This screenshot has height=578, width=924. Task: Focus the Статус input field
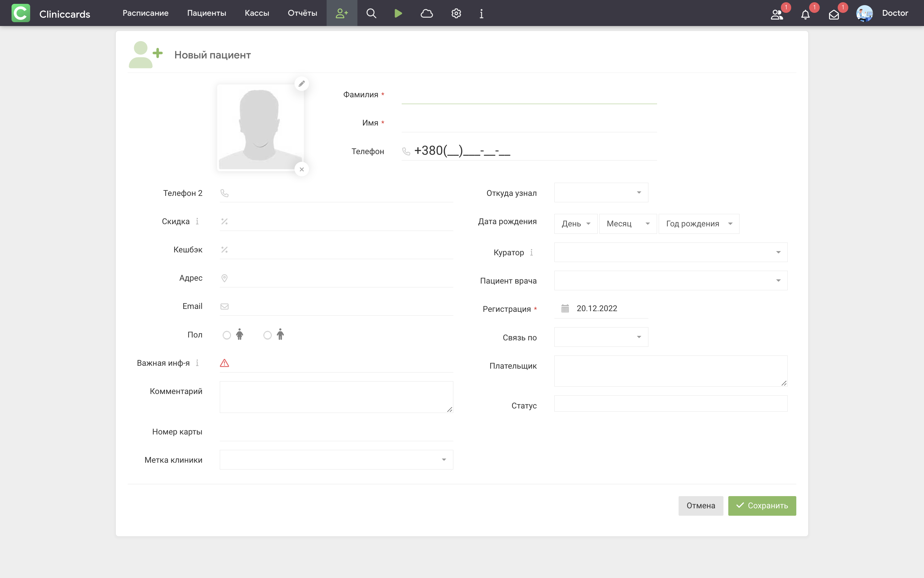point(671,404)
